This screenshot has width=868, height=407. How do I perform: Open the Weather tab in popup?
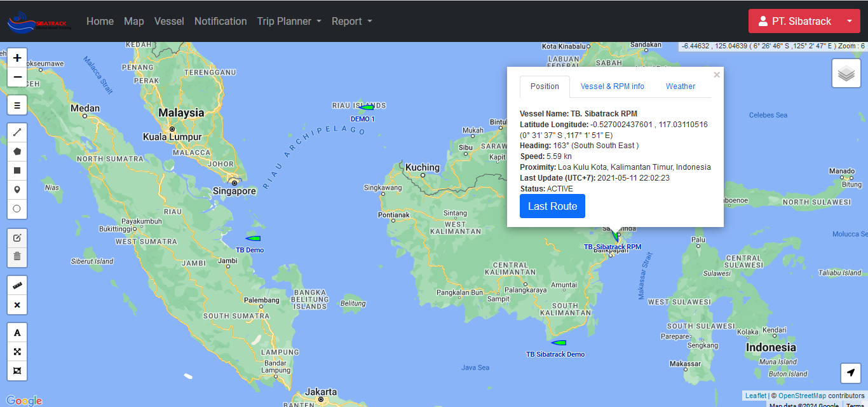680,86
